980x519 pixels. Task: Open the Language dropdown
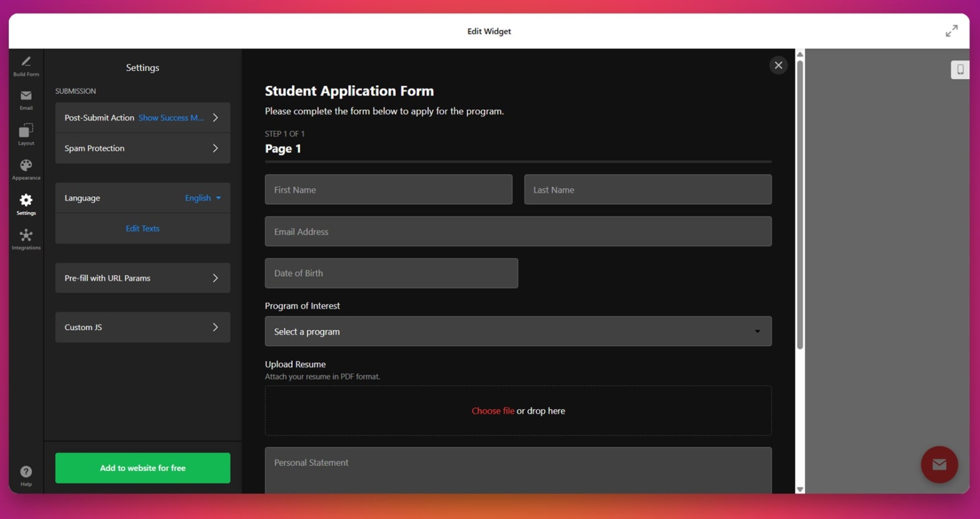tap(202, 198)
